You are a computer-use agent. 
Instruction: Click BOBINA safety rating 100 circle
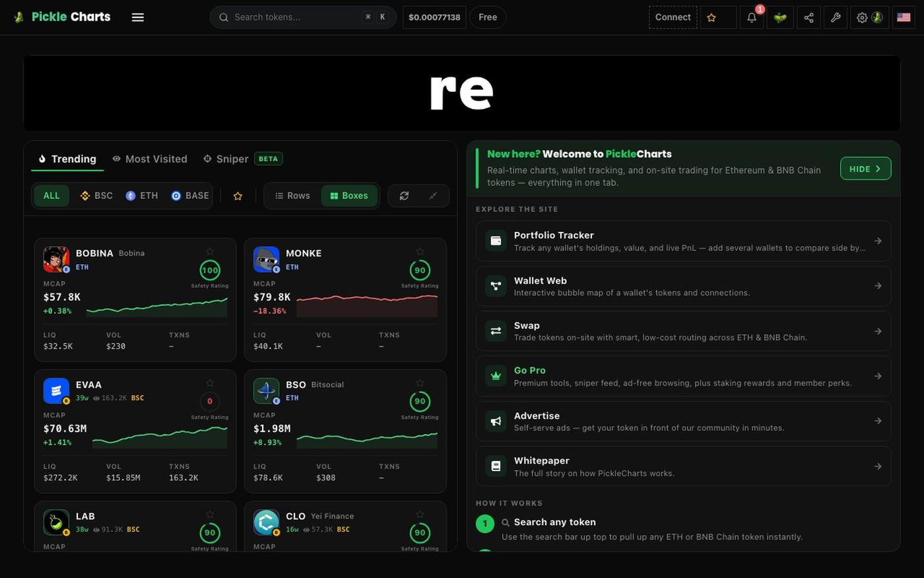(210, 270)
